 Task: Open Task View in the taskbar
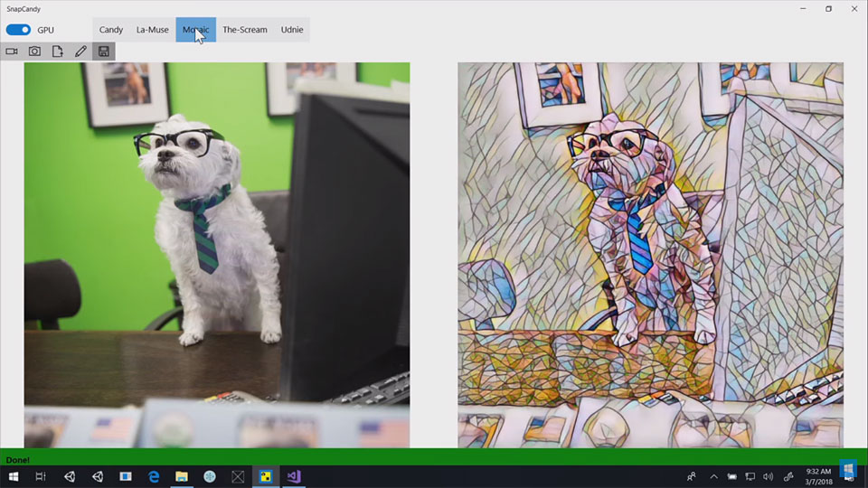click(41, 476)
